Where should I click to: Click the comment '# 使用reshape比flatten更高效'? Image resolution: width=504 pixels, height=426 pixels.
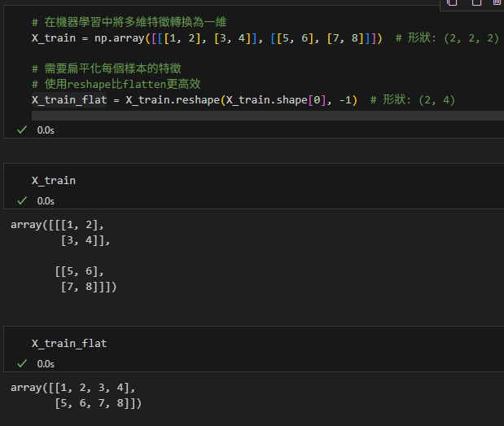pos(116,84)
